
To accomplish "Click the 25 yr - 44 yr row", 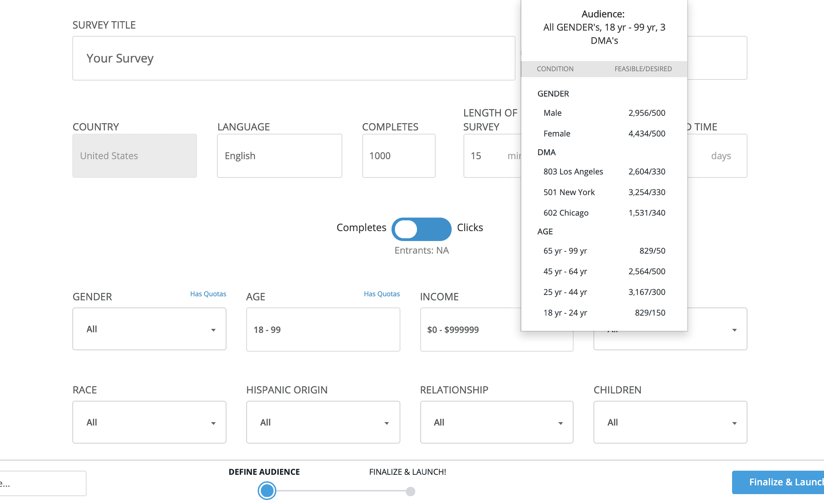I will 604,292.
